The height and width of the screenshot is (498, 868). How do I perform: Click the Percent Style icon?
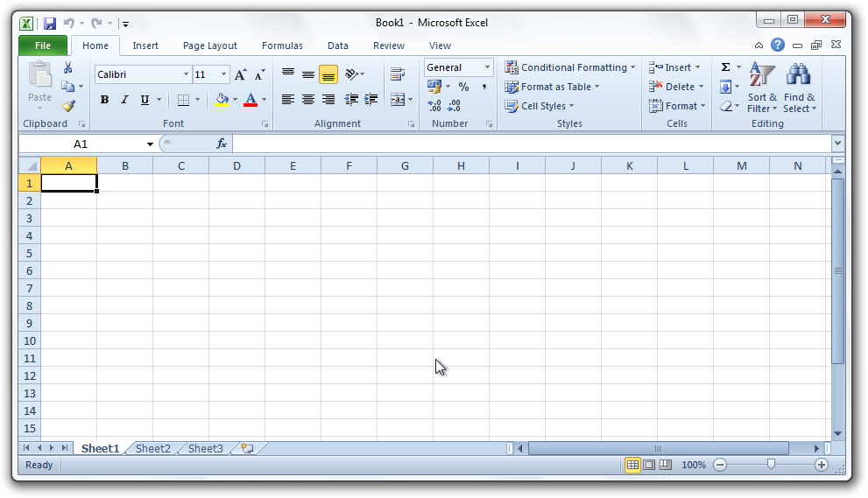(463, 87)
